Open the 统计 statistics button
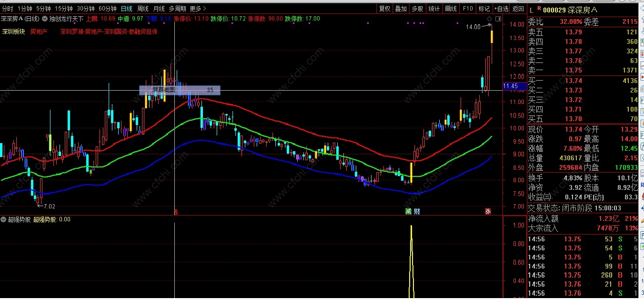The width and height of the screenshot is (644, 300). coord(434,9)
